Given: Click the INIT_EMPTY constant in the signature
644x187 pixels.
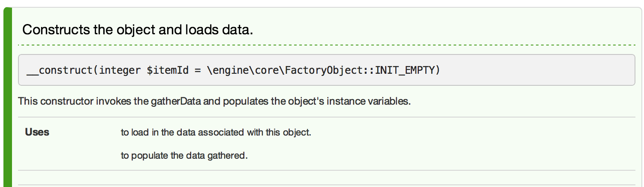Looking at the screenshot, I should [x=407, y=70].
